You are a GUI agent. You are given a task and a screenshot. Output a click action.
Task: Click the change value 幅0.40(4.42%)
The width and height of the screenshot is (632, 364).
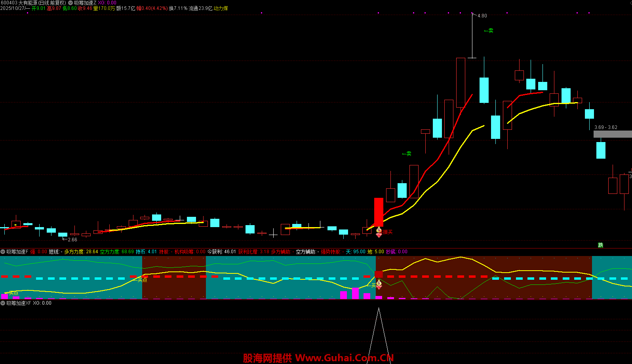click(x=152, y=8)
